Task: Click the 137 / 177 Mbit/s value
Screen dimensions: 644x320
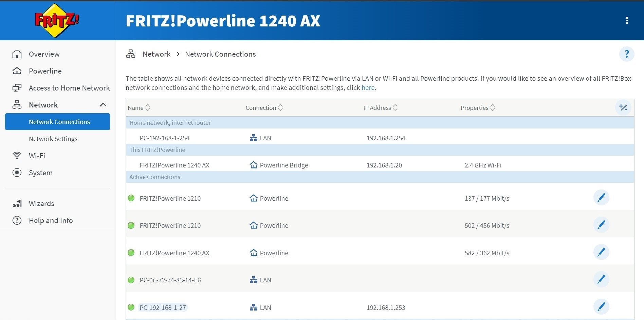Action: coord(487,198)
